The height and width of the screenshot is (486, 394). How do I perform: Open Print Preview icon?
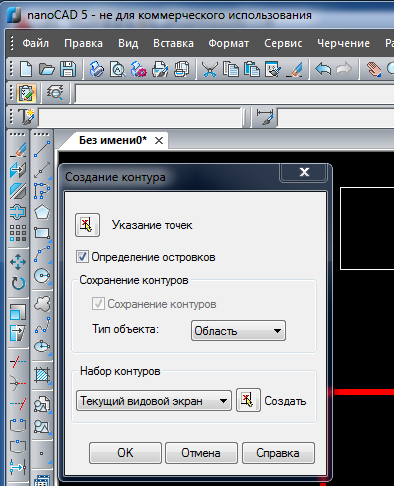(118, 69)
